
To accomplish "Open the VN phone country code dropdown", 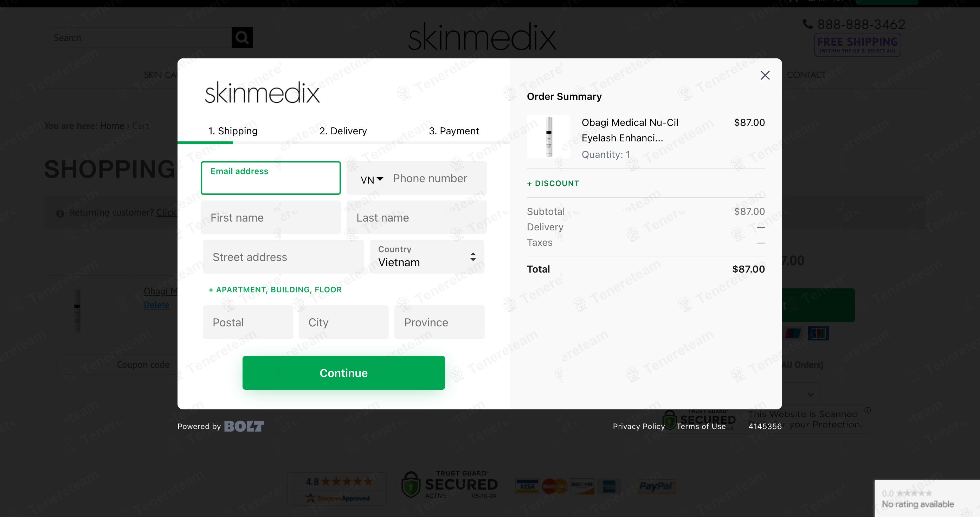I will click(x=372, y=180).
